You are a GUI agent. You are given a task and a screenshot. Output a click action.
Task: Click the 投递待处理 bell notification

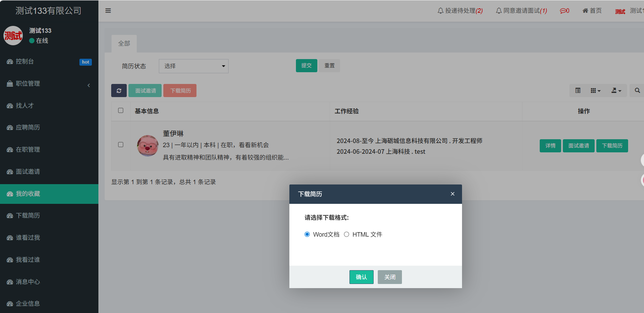tap(460, 11)
